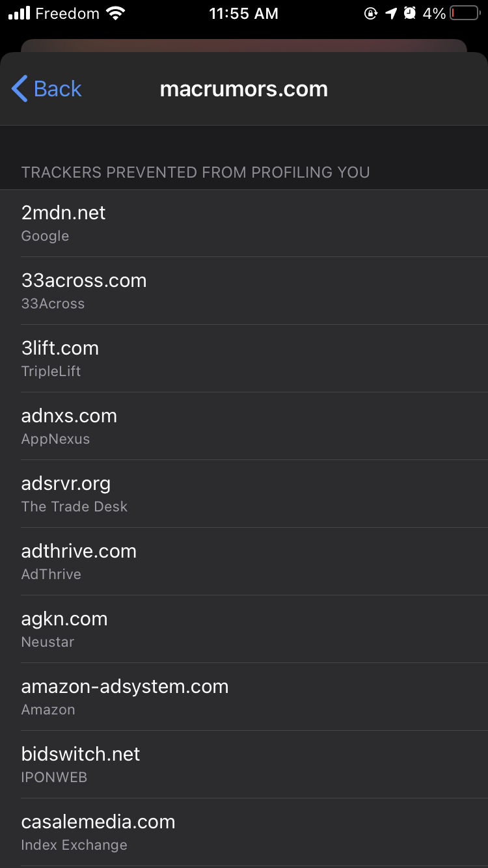This screenshot has width=488, height=868.
Task: Tap the cellular signal bars
Action: click(20, 13)
